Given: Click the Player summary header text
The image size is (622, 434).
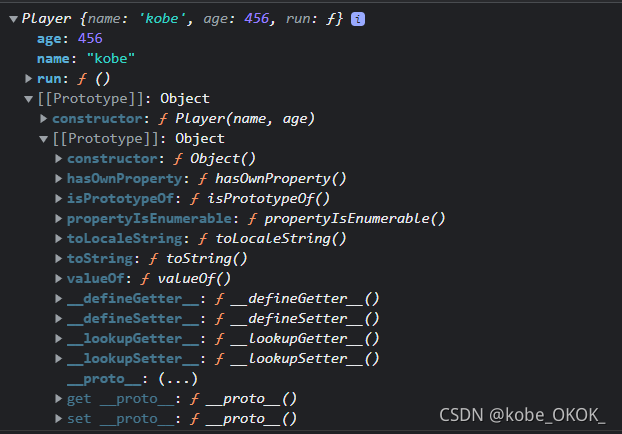Looking at the screenshot, I should [x=182, y=19].
